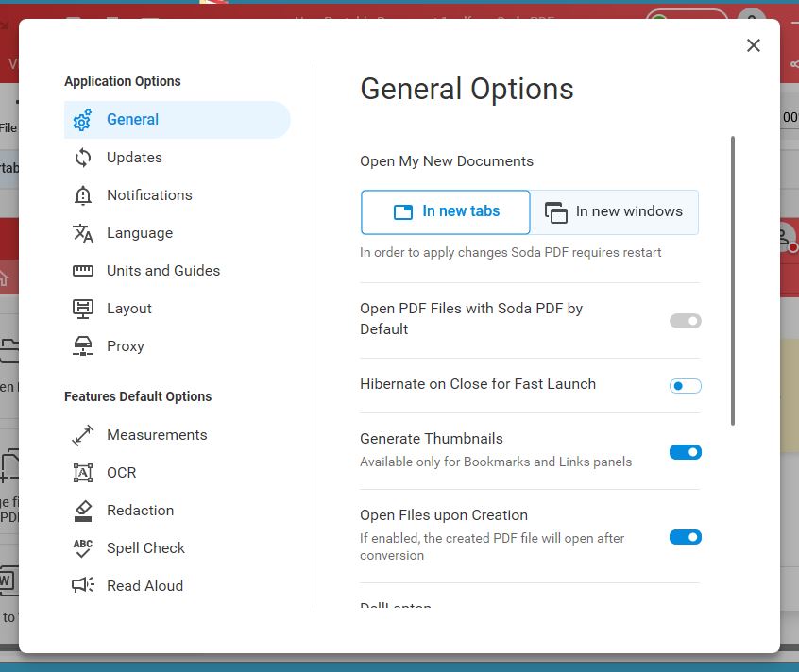Image resolution: width=799 pixels, height=672 pixels.
Task: Click the Read Aloud megaphone icon
Action: 83,585
